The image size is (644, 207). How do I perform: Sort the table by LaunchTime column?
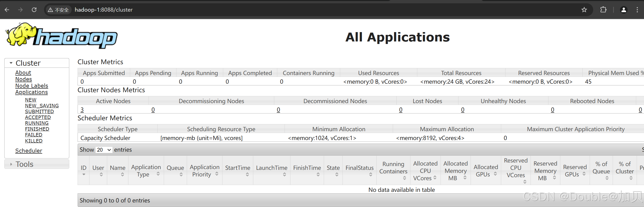click(x=272, y=170)
